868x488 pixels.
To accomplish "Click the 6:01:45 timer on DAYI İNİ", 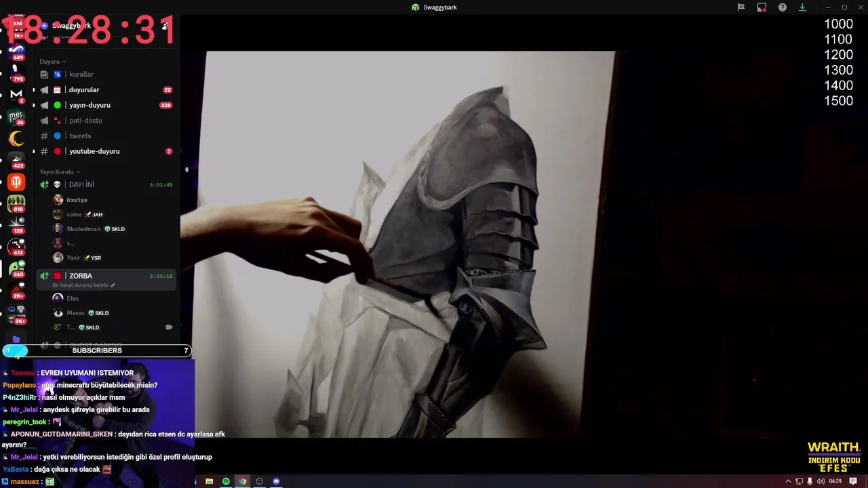I will pyautogui.click(x=161, y=184).
